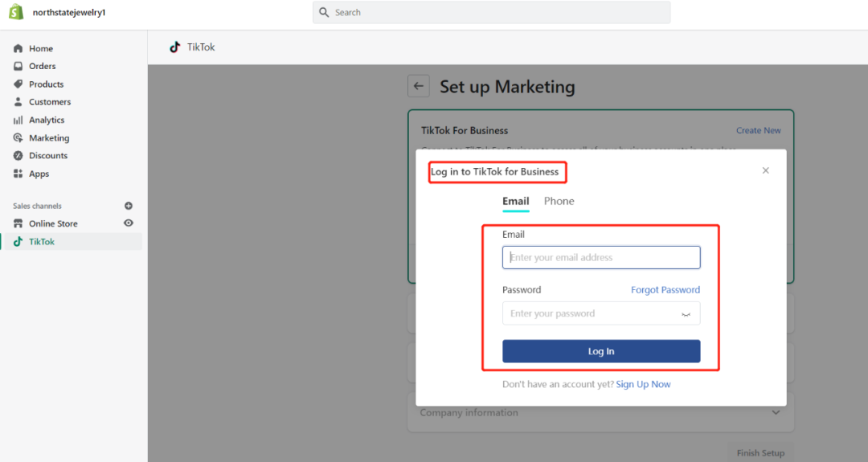Image resolution: width=868 pixels, height=462 pixels.
Task: Click the Set up Marketing heading
Action: point(507,87)
